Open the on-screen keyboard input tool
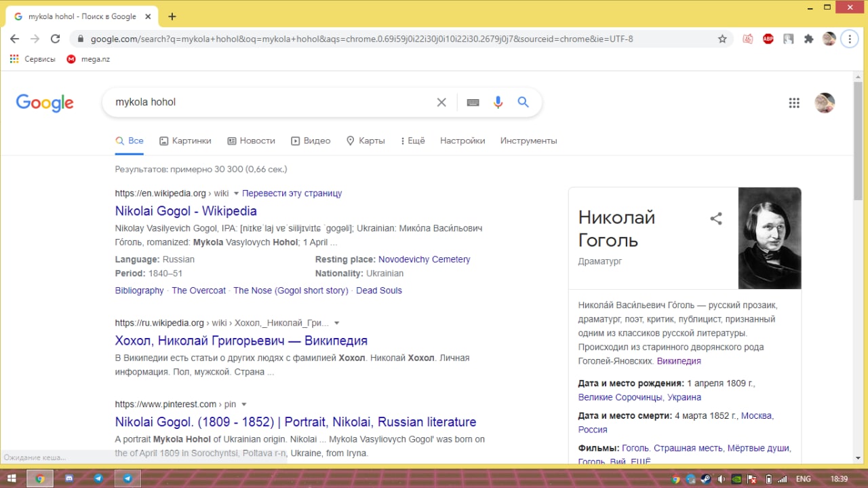This screenshot has width=868, height=488. click(x=473, y=102)
